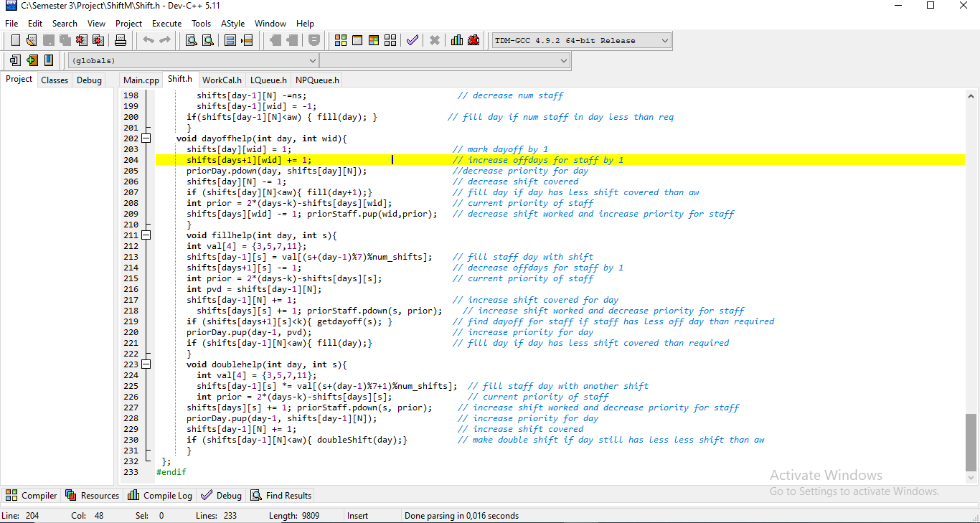Switch to the Main.cpp editor tab

[x=141, y=80]
